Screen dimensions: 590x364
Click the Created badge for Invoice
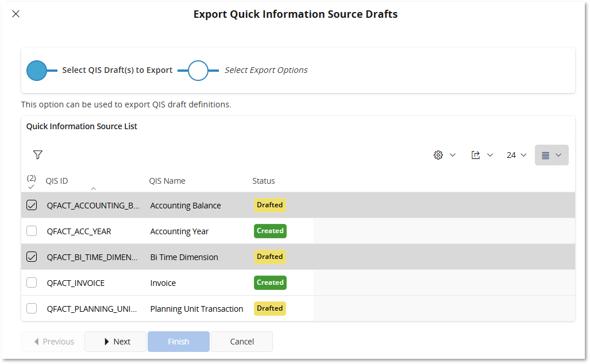click(x=270, y=282)
